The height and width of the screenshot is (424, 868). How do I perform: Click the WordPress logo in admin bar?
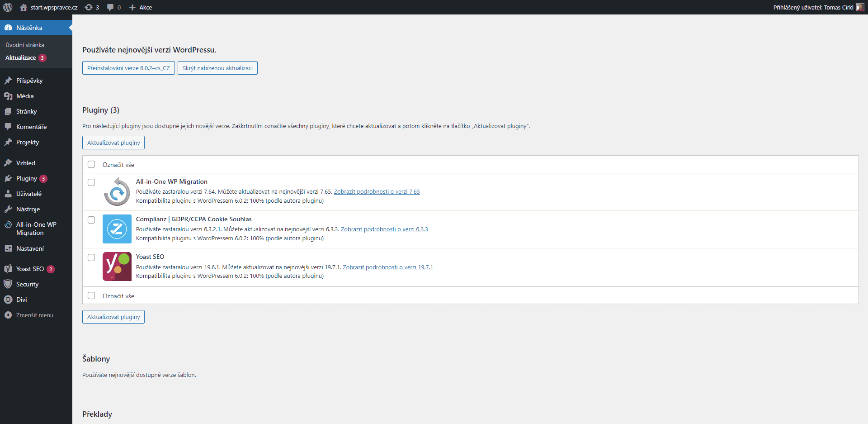[x=8, y=7]
